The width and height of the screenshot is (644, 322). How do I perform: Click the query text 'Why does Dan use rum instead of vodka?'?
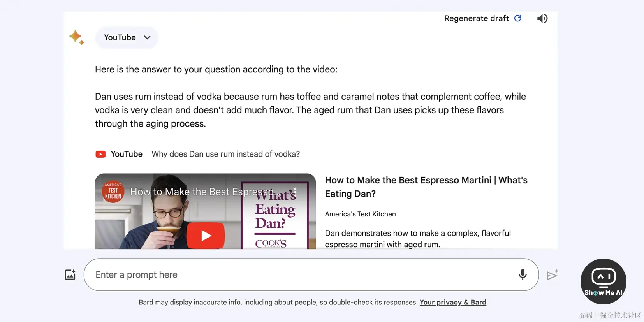point(226,154)
